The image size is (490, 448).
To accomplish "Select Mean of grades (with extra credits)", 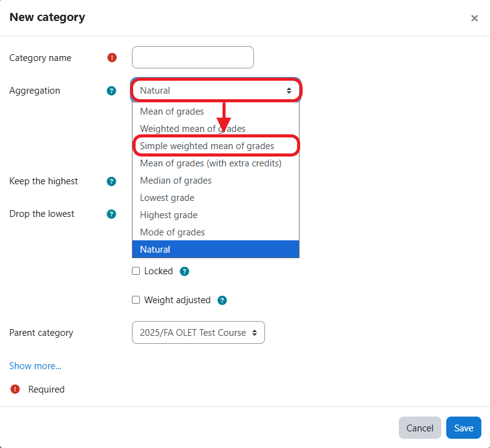I will (x=210, y=163).
